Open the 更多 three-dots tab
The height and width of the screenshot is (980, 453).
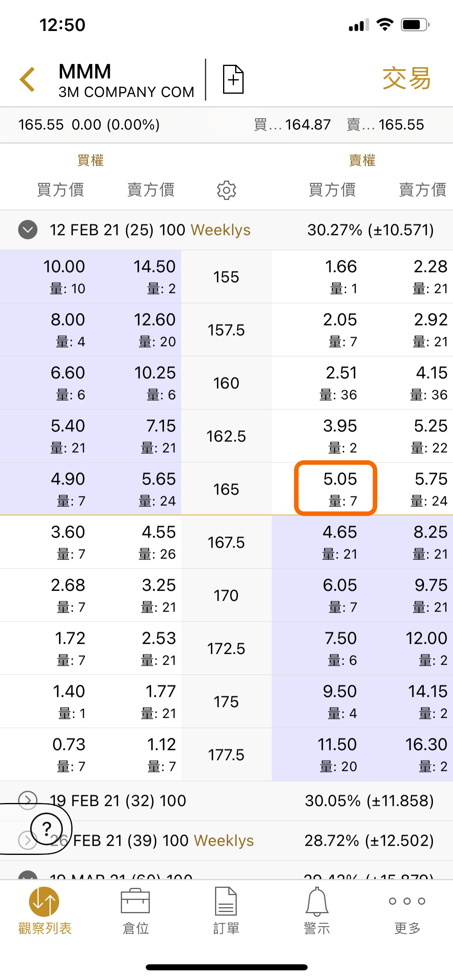(407, 911)
